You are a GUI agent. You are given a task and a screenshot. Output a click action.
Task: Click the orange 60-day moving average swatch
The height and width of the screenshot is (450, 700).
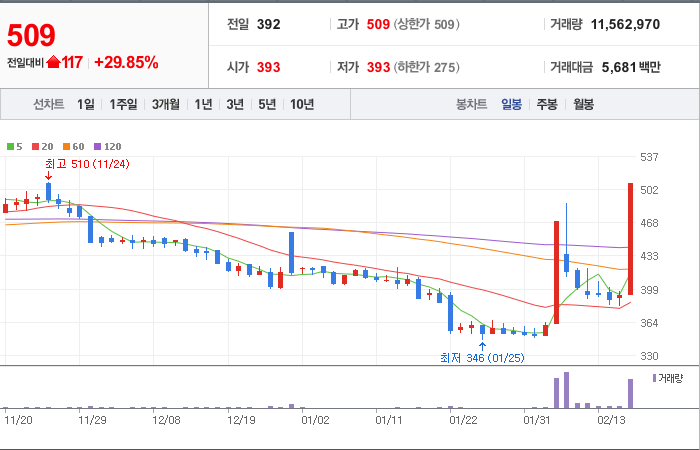click(x=67, y=146)
